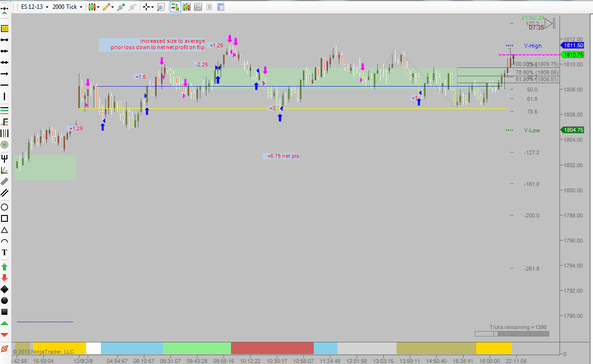Select the Text annotation tool

[x=4, y=253]
